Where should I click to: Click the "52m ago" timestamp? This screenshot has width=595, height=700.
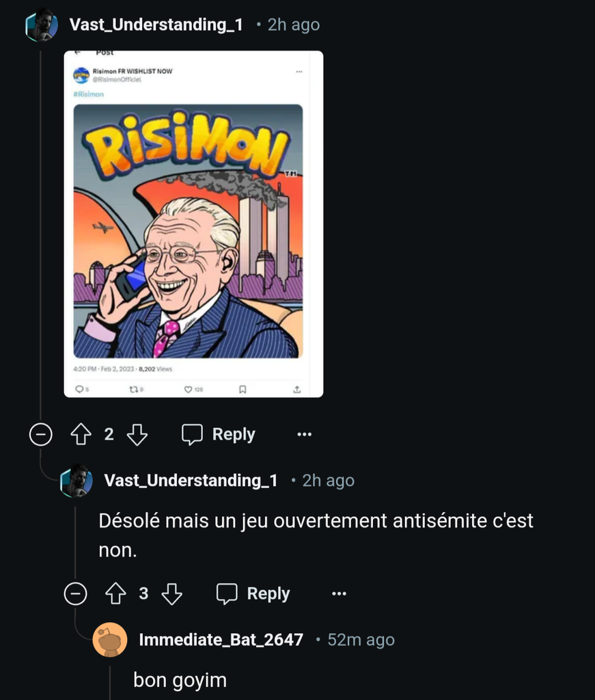pos(361,641)
